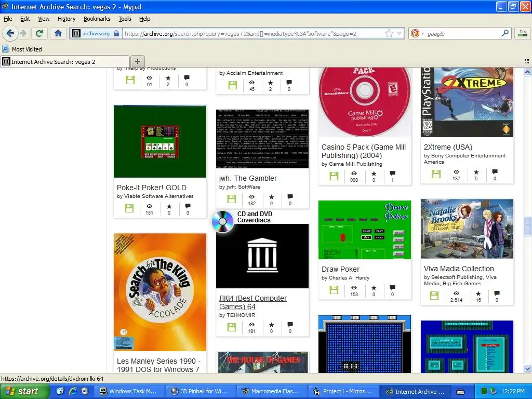This screenshot has height=399, width=532.
Task: Click the CD and DVD Coverdiscs disc icon
Action: click(222, 221)
